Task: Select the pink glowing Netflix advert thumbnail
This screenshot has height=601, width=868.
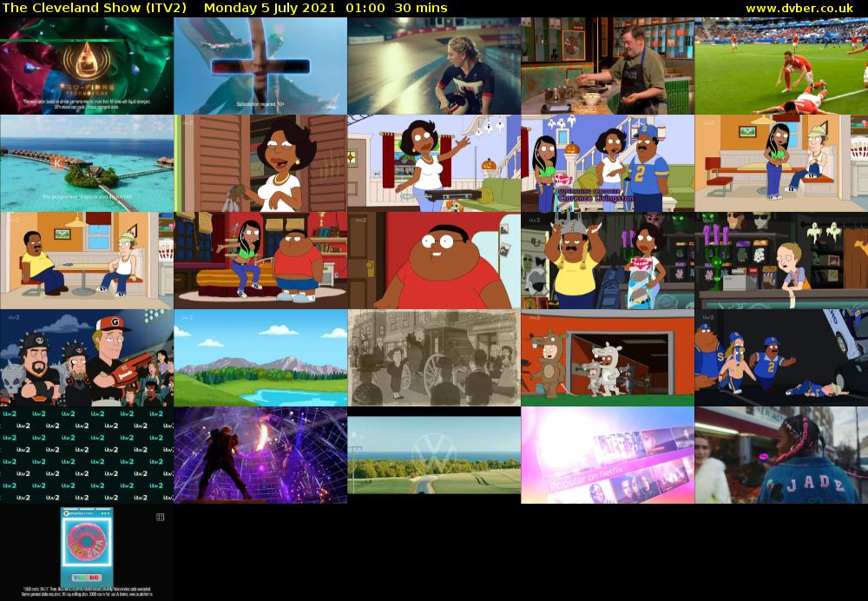Action: pyautogui.click(x=608, y=455)
